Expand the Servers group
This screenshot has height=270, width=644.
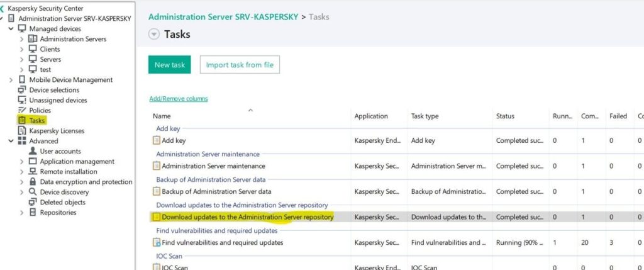point(22,59)
